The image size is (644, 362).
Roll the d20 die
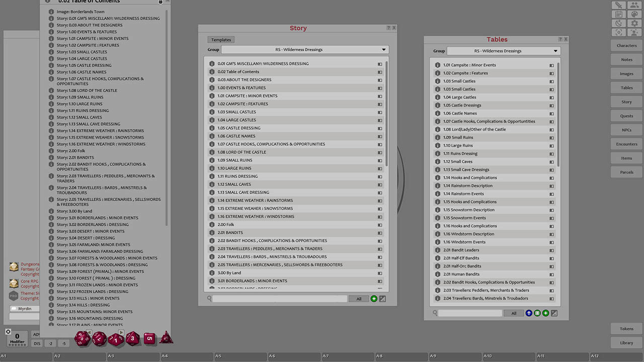(x=82, y=338)
